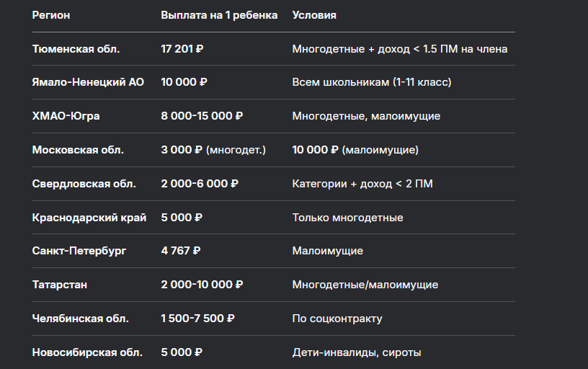This screenshot has width=588, height=369.
Task: Click the 17 201 ₽ payment value
Action: pyautogui.click(x=182, y=49)
